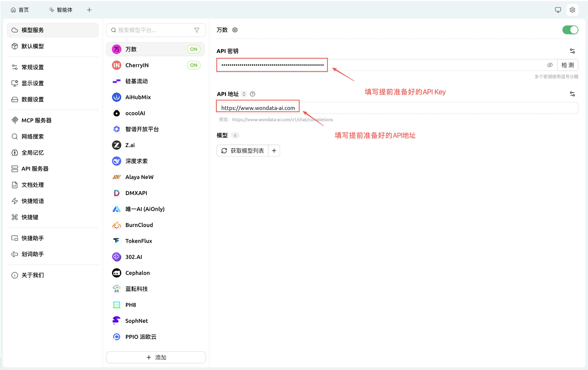
Task: Open the 默认模型 settings section
Action: tap(53, 46)
